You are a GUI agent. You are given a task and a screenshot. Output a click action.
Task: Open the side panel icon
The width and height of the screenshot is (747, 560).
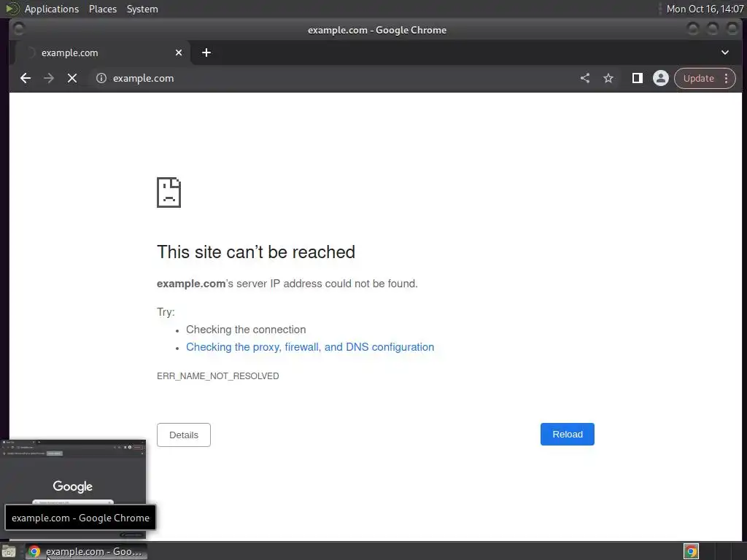[638, 78]
